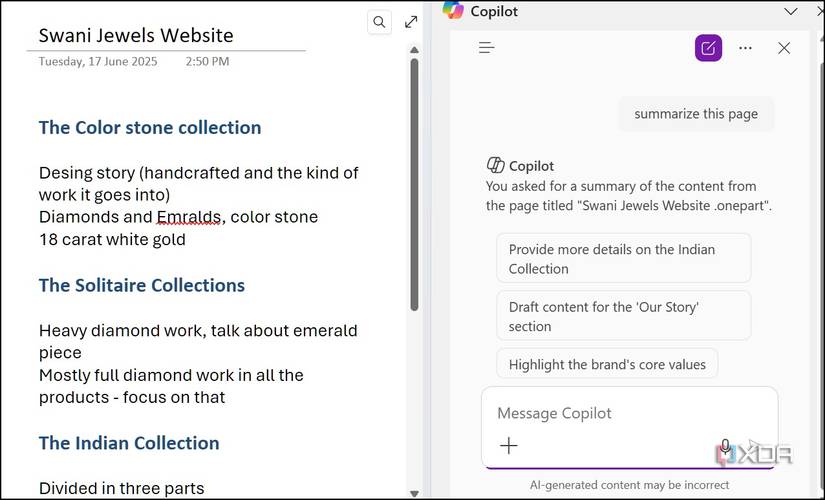Open Copilot conversation list menu icon
The height and width of the screenshot is (500, 825).
[486, 48]
